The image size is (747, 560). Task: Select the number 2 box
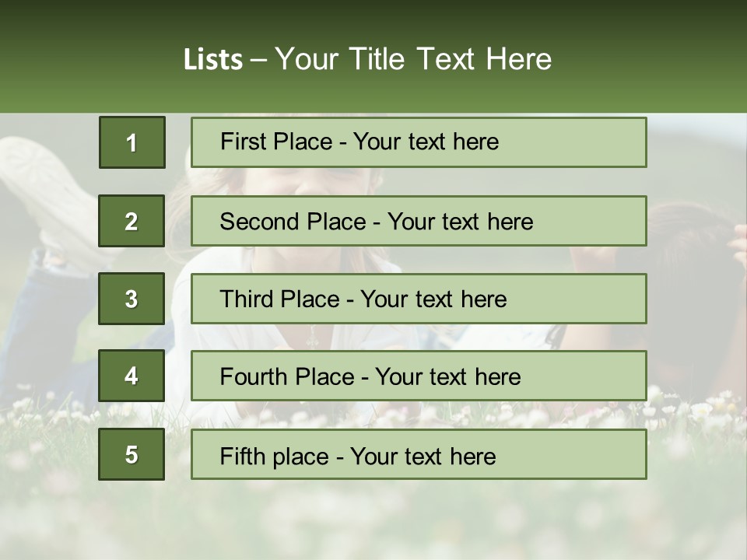tap(132, 221)
